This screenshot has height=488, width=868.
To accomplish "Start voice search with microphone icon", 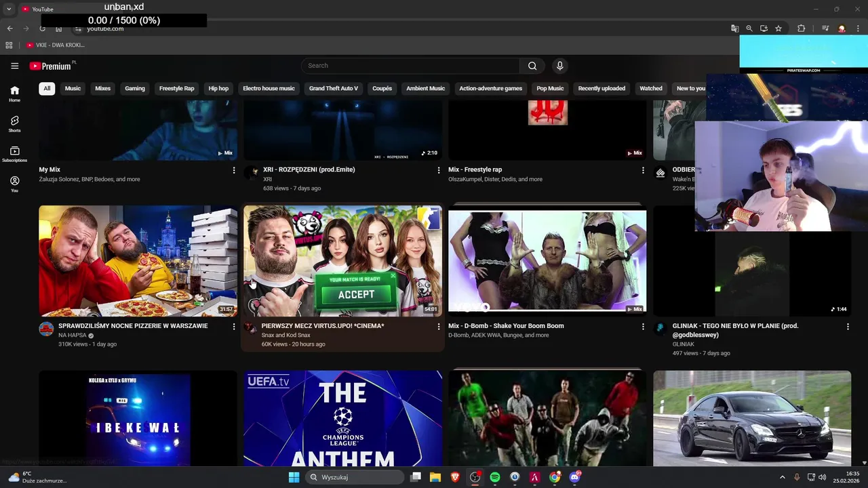I will 559,66.
